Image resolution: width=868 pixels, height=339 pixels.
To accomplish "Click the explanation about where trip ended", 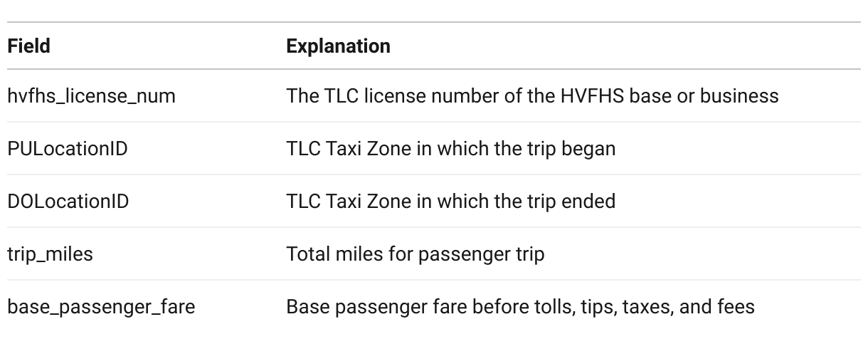I will coord(450,201).
